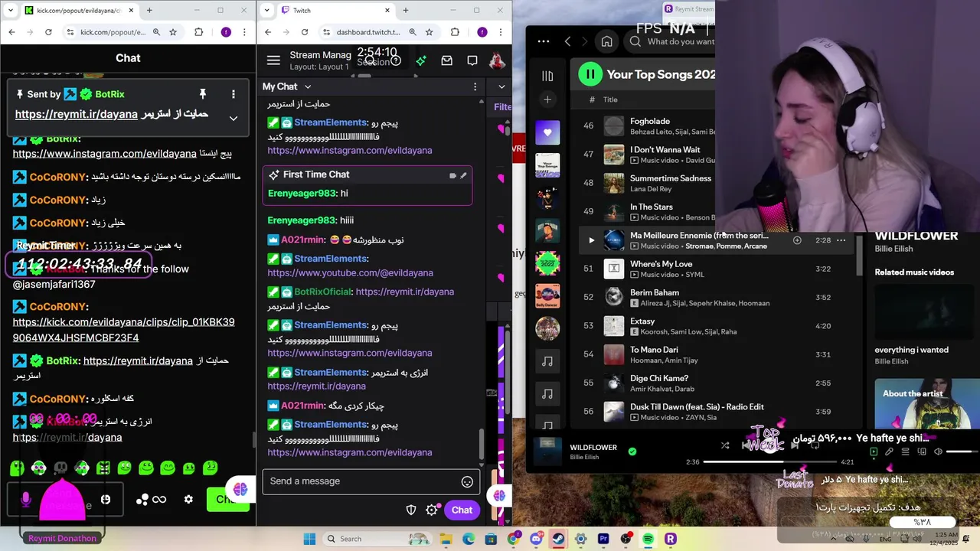Select song Dusk Till Dawn
Image resolution: width=980 pixels, height=551 pixels.
698,407
